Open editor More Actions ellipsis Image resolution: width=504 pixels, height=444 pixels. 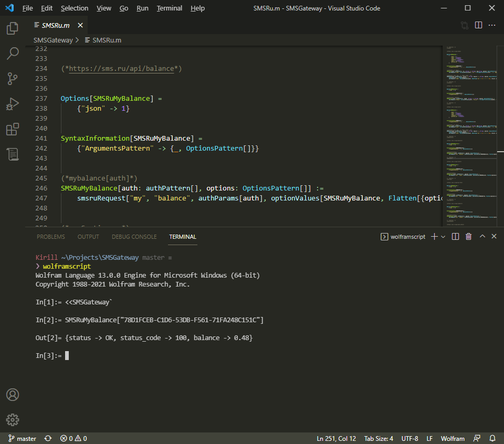click(x=492, y=25)
